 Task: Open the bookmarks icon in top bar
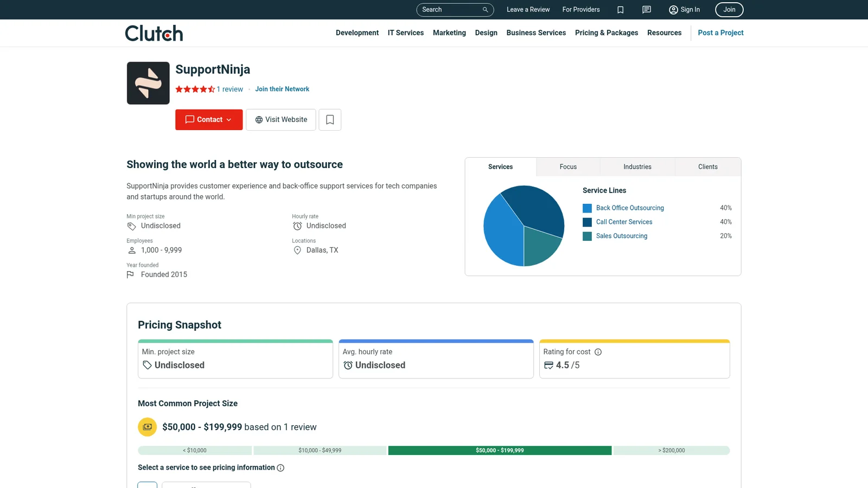click(x=621, y=10)
